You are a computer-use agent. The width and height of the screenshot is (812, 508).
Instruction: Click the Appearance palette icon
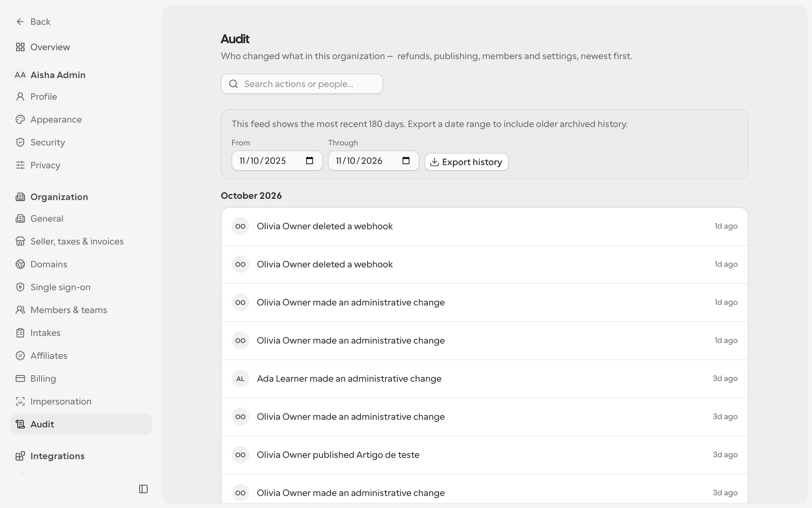click(x=20, y=120)
